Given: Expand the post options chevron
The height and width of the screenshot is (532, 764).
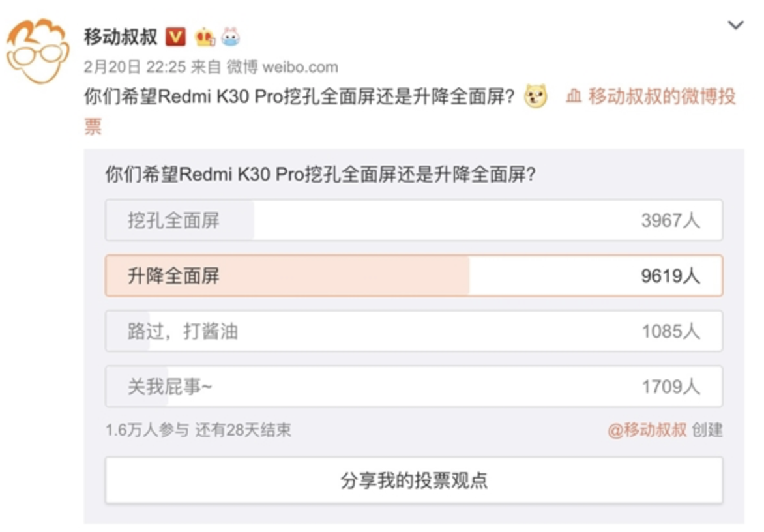Looking at the screenshot, I should click(735, 24).
